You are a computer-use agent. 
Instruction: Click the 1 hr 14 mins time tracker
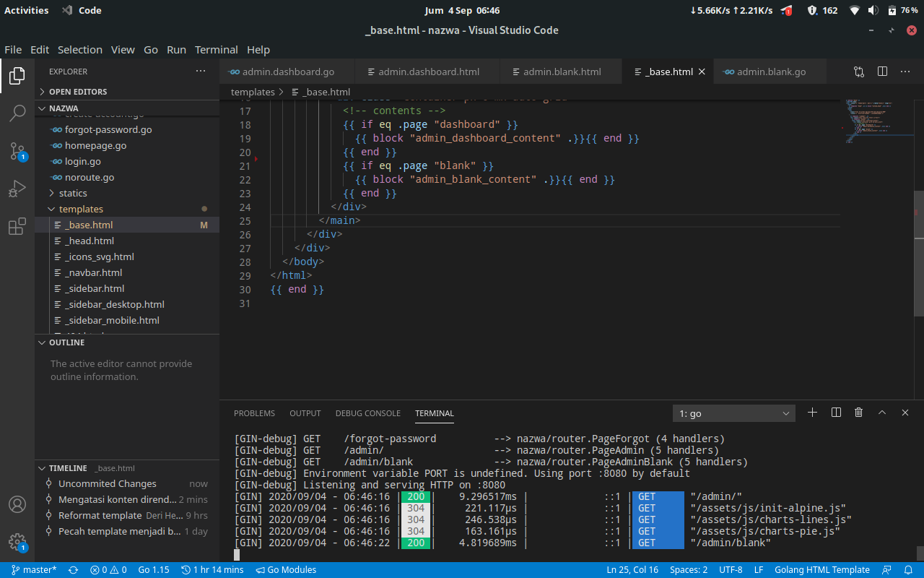(212, 569)
